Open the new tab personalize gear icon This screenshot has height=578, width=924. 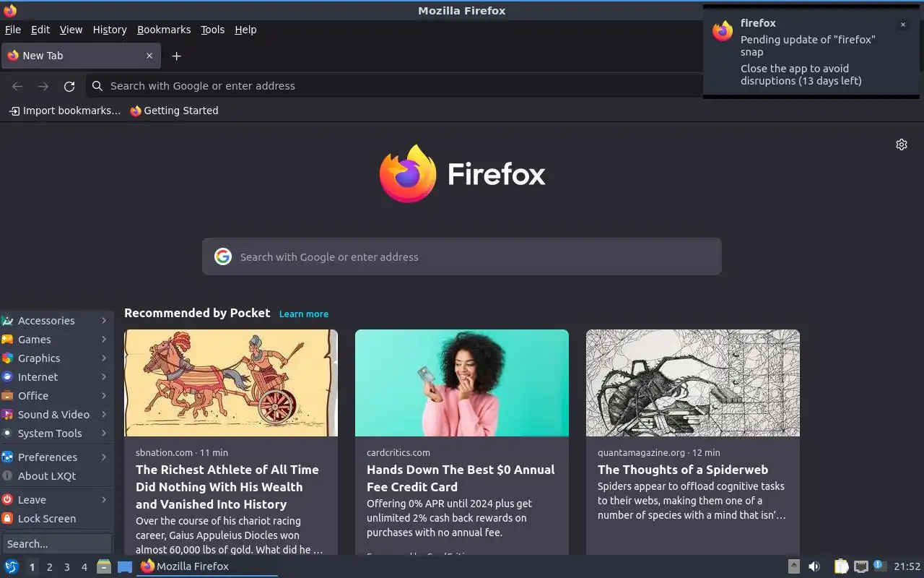click(902, 144)
